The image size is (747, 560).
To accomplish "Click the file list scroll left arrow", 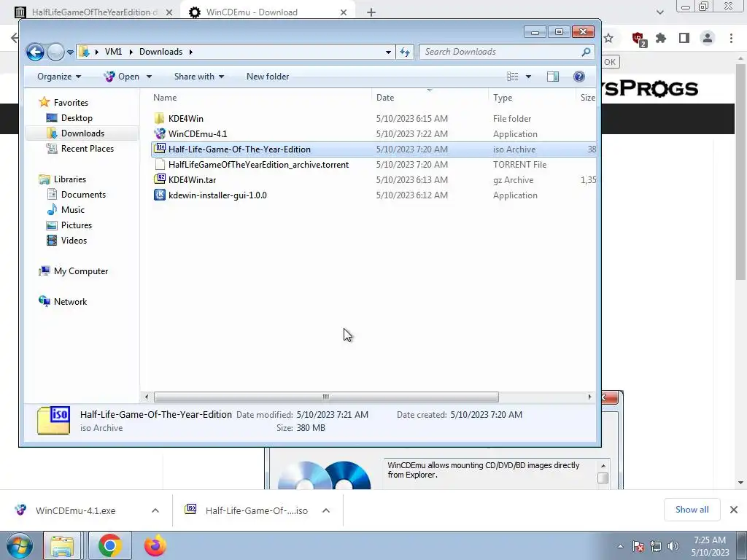I will click(146, 397).
